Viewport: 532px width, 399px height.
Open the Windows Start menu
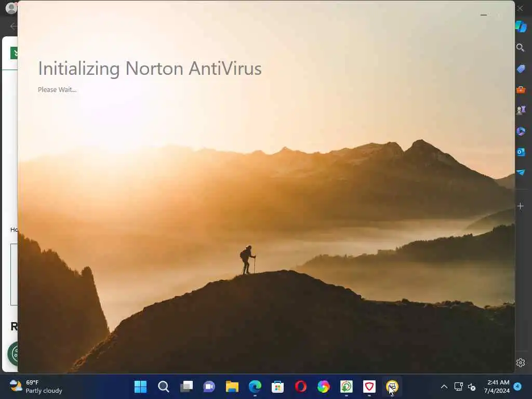[140, 387]
